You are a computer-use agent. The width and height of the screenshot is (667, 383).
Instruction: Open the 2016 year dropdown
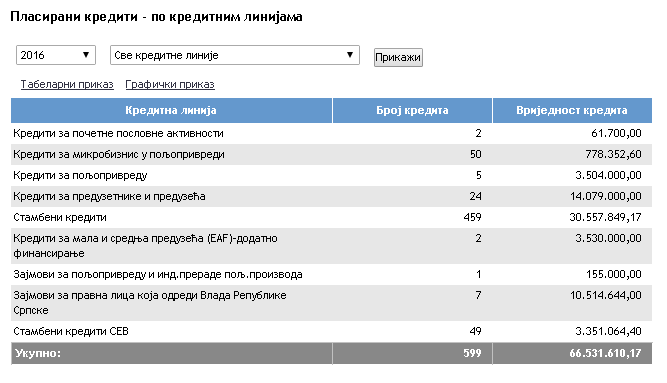[x=56, y=55]
